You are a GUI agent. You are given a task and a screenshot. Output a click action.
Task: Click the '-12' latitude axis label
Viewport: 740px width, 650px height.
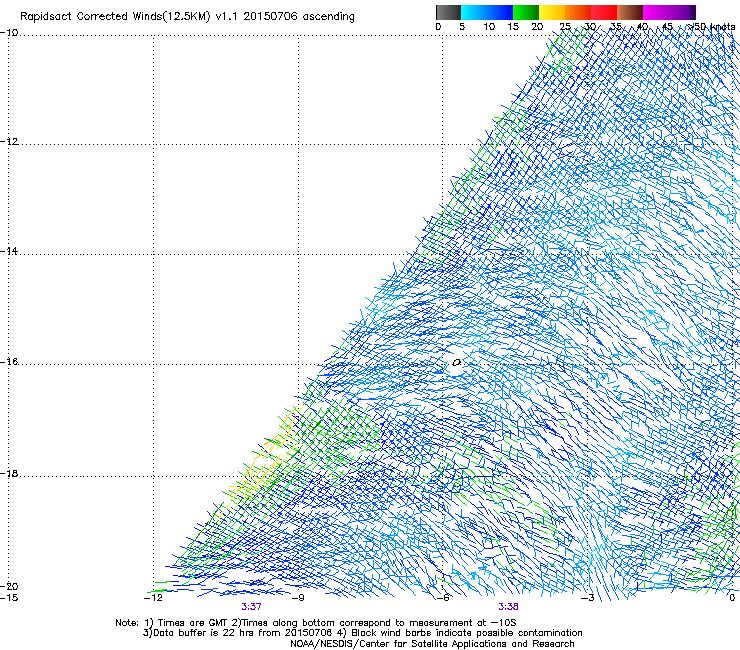tap(9, 142)
